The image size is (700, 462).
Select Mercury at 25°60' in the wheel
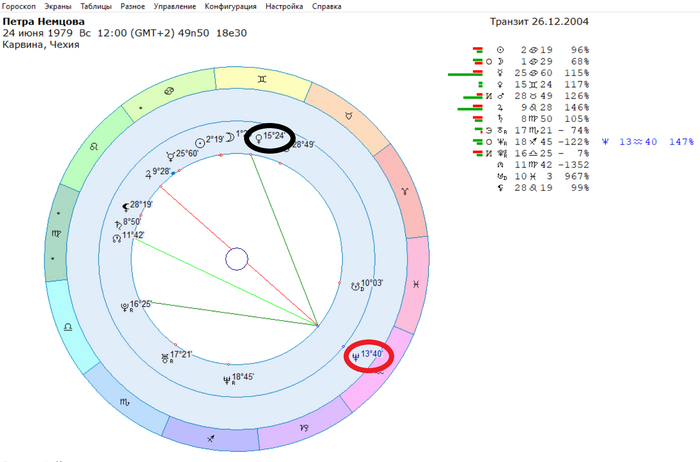tap(171, 154)
